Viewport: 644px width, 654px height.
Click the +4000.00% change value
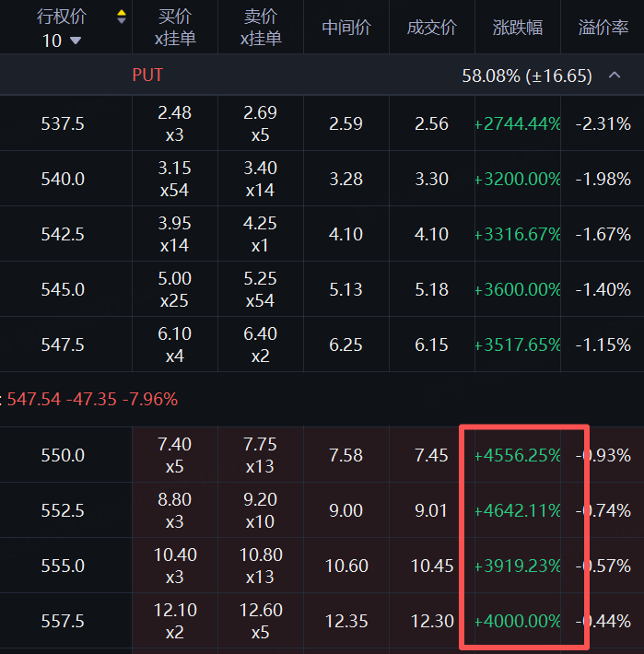(x=518, y=621)
